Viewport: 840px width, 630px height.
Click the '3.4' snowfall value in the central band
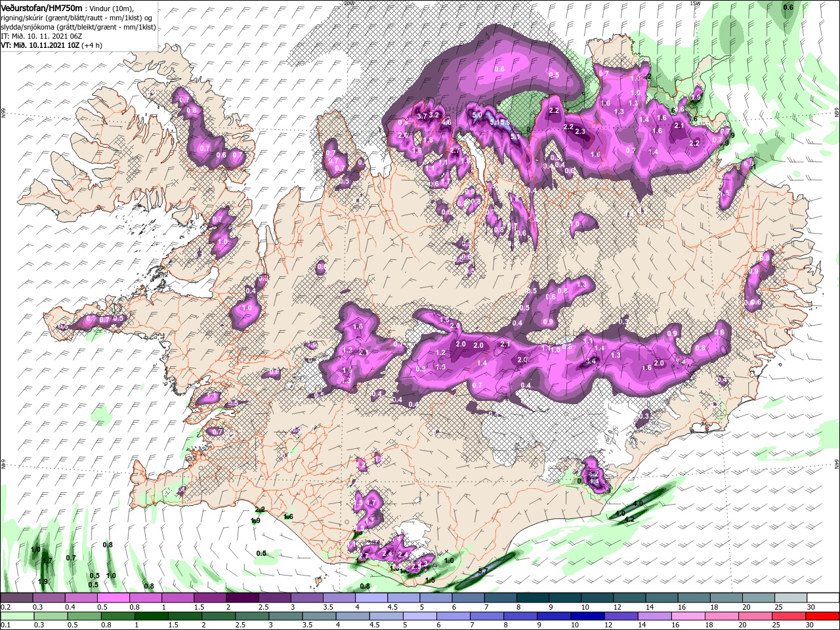[591, 361]
